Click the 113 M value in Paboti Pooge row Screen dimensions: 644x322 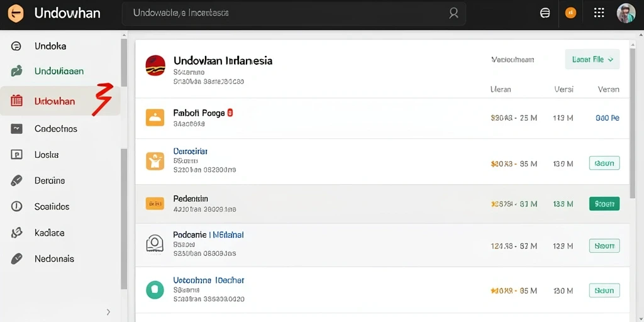(563, 118)
